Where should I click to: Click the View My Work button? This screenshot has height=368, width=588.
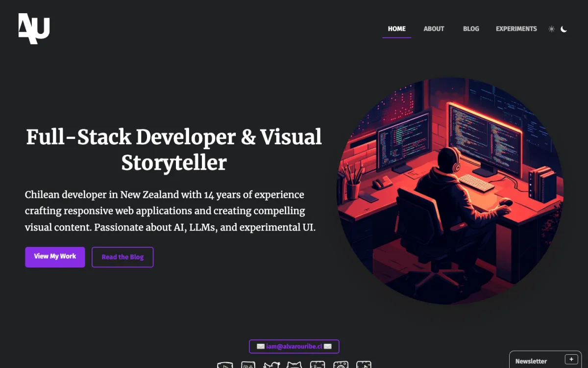[55, 257]
